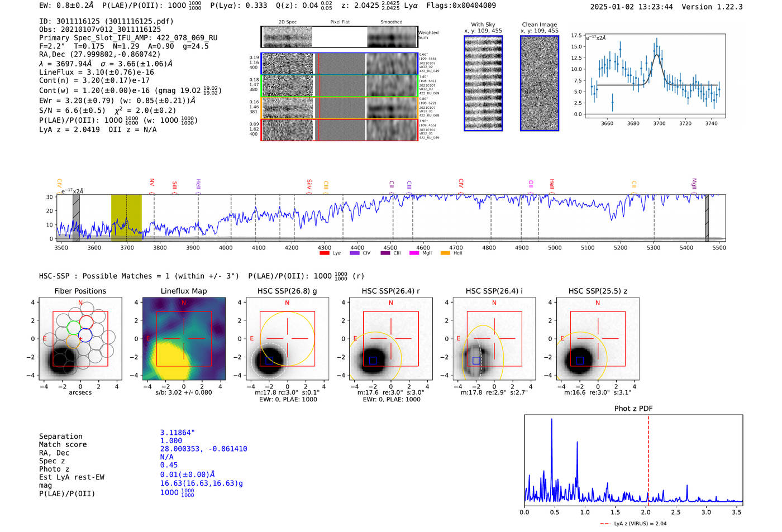Click the red Lyα legend swatch
The height and width of the screenshot is (532, 782).
pos(324,253)
